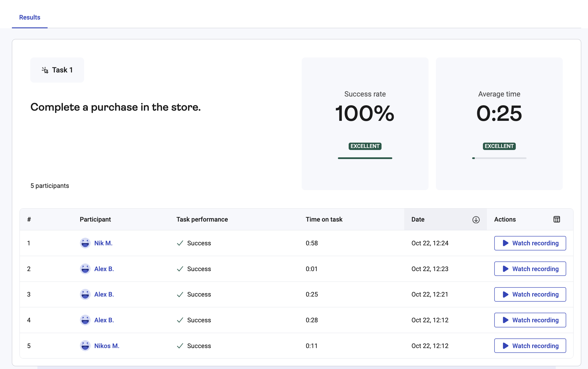This screenshot has height=369, width=588.
Task: Click the success checkmark in row 5
Action: point(180,346)
